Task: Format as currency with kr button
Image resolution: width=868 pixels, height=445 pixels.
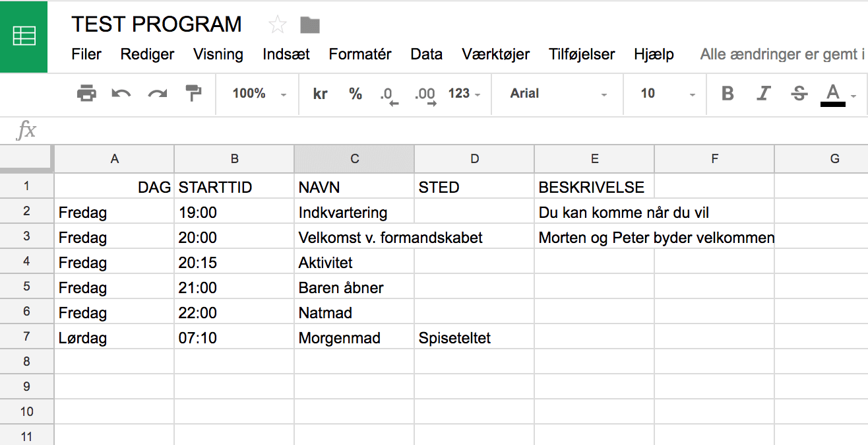Action: click(321, 94)
